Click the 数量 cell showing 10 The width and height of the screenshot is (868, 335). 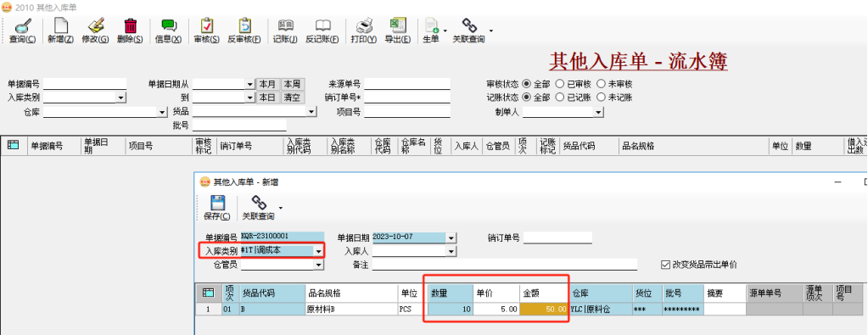point(450,310)
